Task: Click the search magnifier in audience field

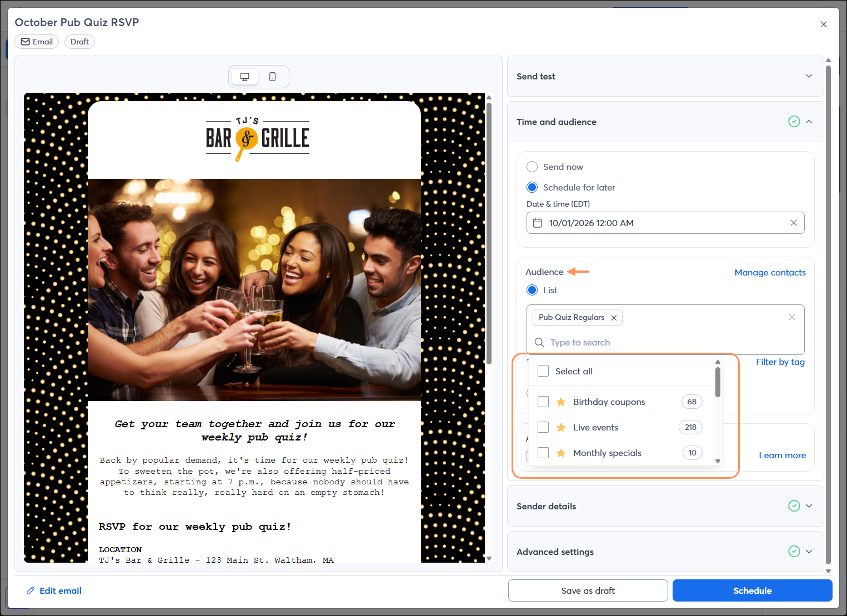Action: tap(539, 342)
